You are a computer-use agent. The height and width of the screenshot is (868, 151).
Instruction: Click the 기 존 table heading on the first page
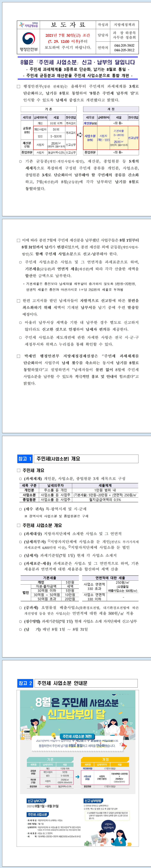(x=48, y=109)
